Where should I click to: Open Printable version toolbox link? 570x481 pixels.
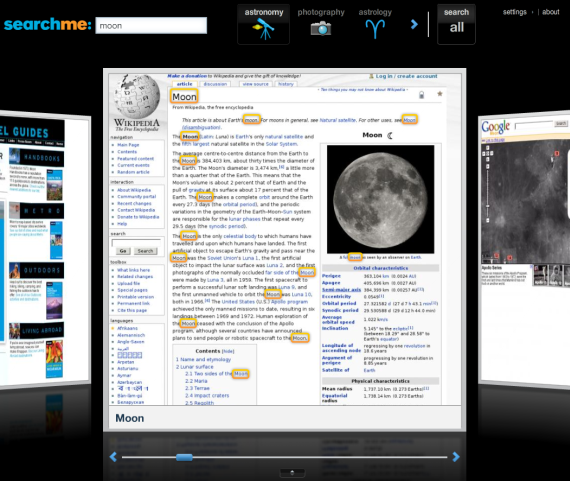point(136,297)
